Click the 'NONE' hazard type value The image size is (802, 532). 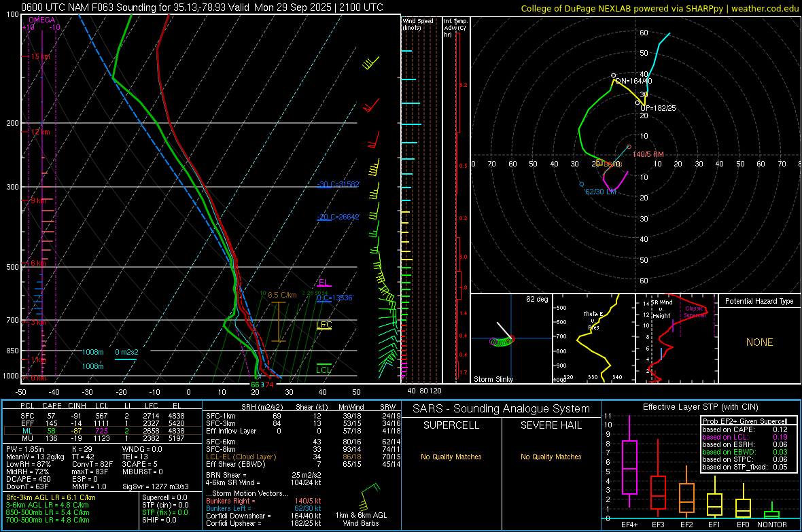click(x=759, y=342)
